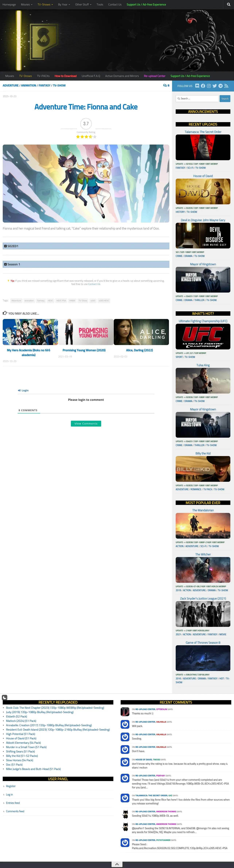
Task: Open the By Year dropdown menu
Action: pos(64,4)
